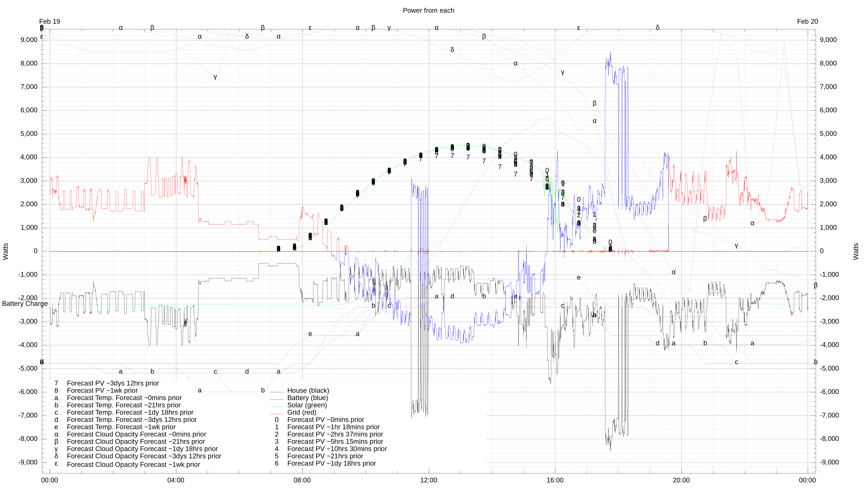
Task: Click the right-axis '4,000' tick label
Action: click(828, 157)
